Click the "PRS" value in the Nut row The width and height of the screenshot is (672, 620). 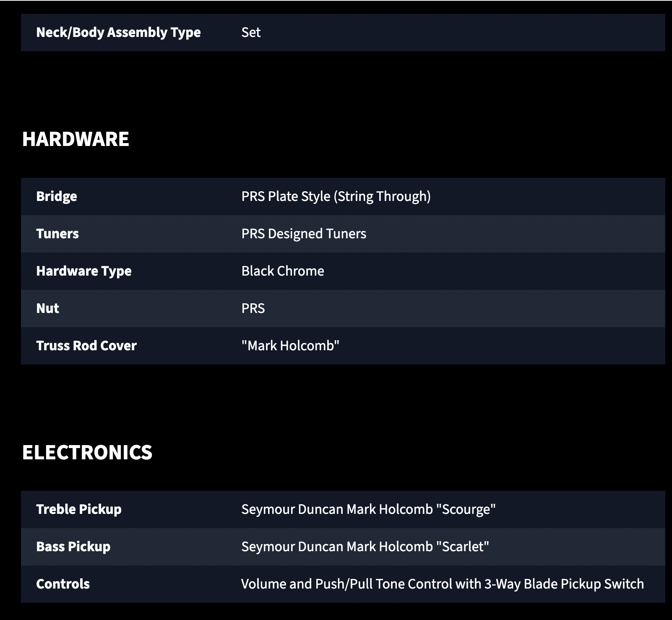[253, 308]
